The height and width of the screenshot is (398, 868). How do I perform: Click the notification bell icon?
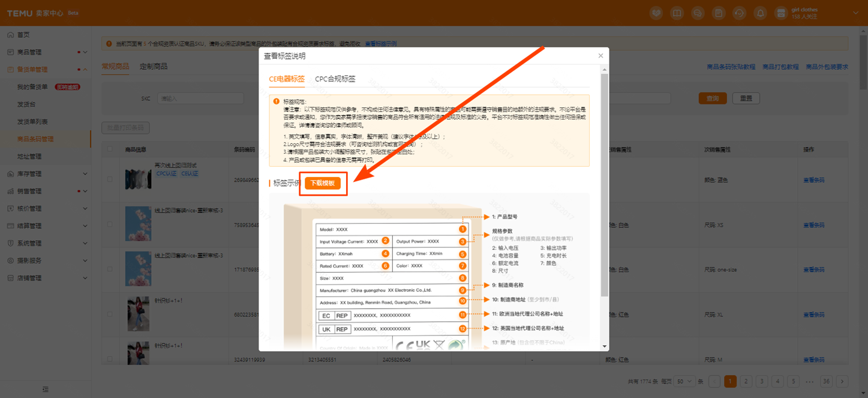point(760,13)
